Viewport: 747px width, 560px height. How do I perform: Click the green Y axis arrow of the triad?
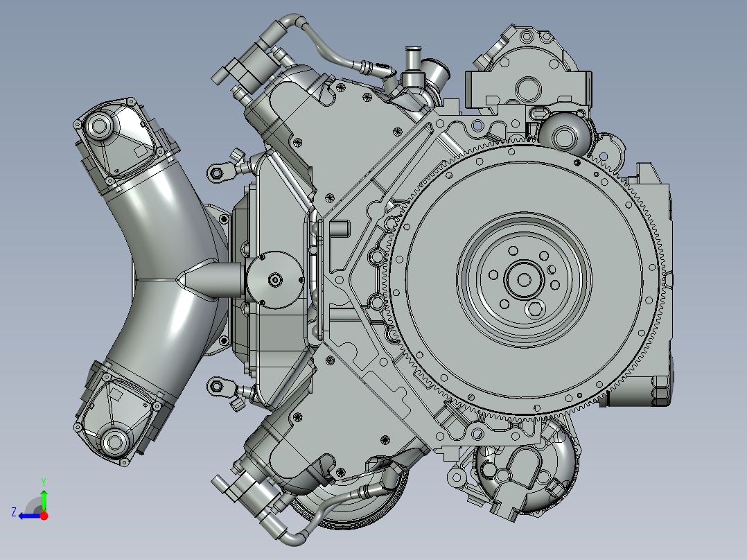(44, 501)
